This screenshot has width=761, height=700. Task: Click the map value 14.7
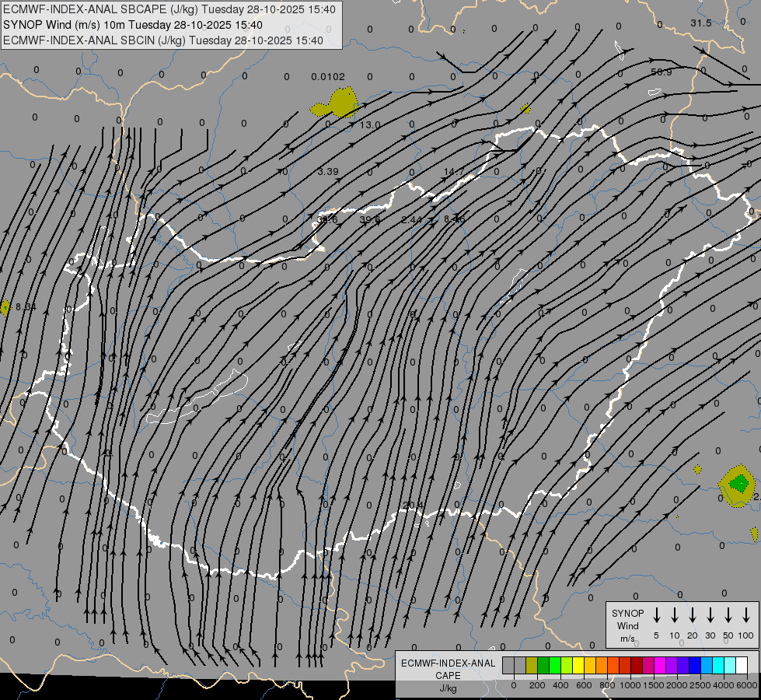[454, 171]
